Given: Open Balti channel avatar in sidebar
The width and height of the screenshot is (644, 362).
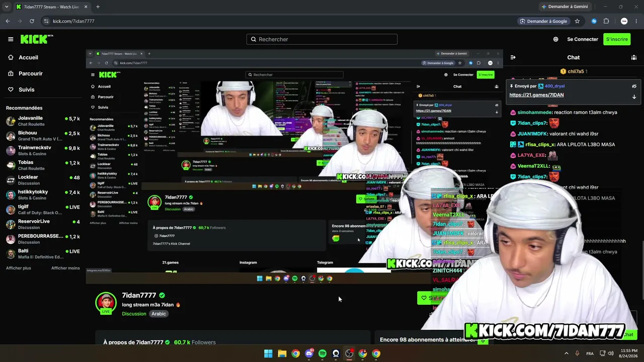Looking at the screenshot, I should pyautogui.click(x=11, y=254).
